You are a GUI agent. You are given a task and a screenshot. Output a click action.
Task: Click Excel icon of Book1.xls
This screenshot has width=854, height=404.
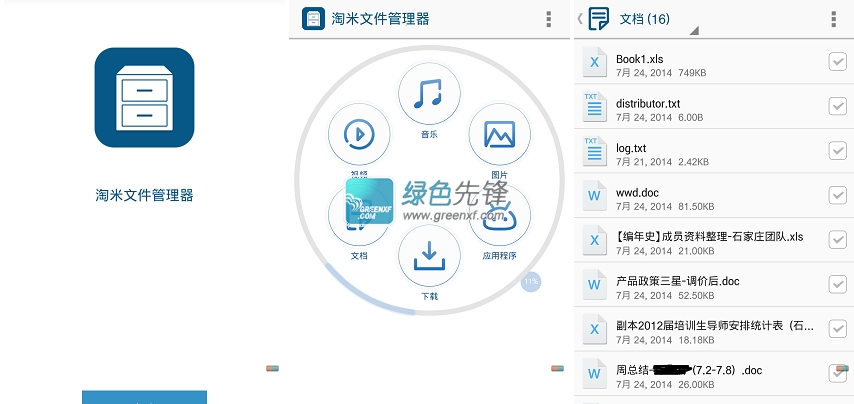click(x=594, y=62)
